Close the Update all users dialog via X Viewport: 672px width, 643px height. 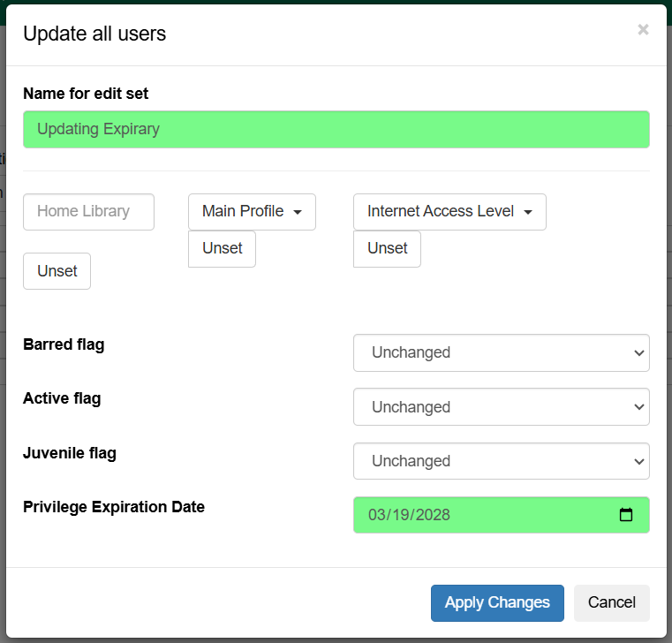click(x=643, y=30)
